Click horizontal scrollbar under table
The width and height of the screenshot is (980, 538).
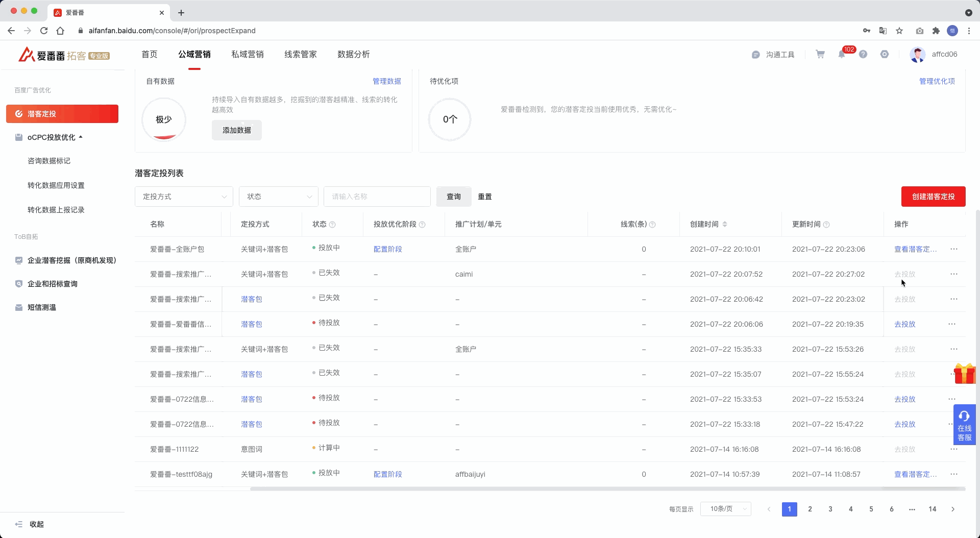coord(607,489)
